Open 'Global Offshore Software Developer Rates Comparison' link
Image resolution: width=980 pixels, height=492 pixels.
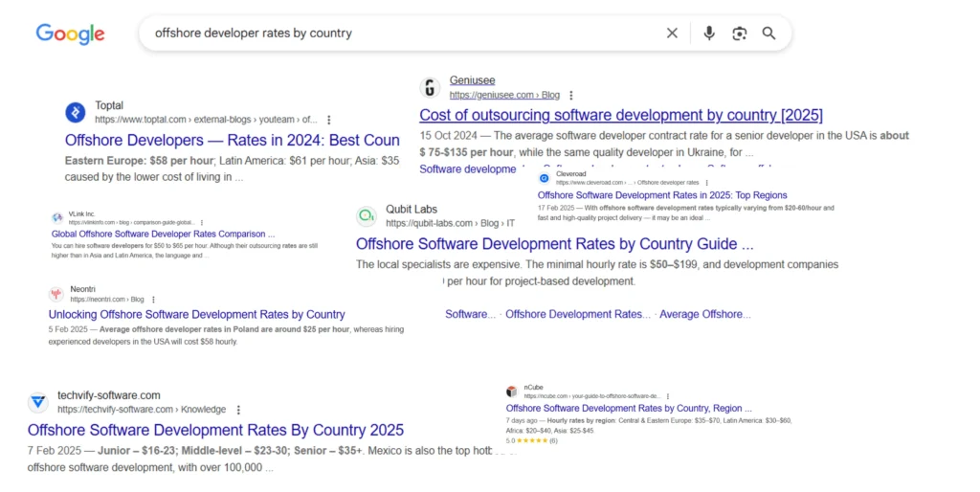(163, 234)
